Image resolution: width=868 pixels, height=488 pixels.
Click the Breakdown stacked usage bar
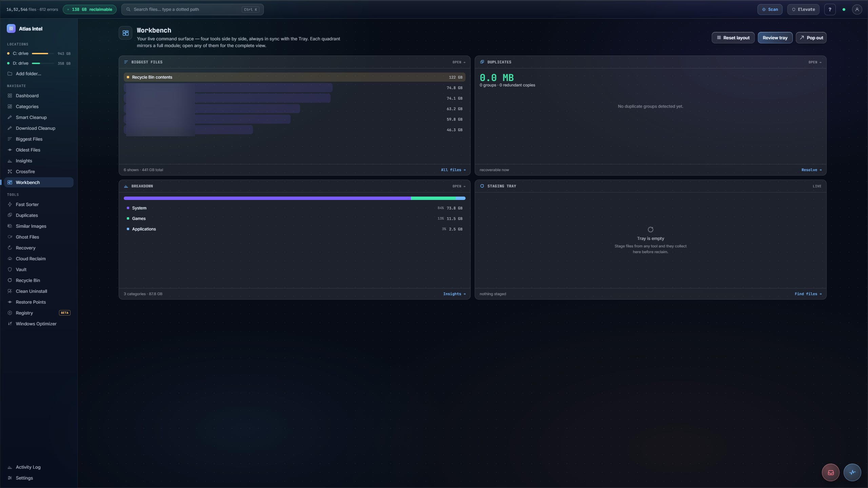click(x=294, y=198)
